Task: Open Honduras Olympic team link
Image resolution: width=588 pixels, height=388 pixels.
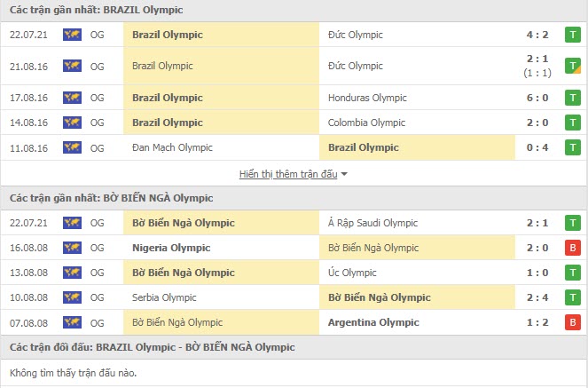Action: pos(367,98)
